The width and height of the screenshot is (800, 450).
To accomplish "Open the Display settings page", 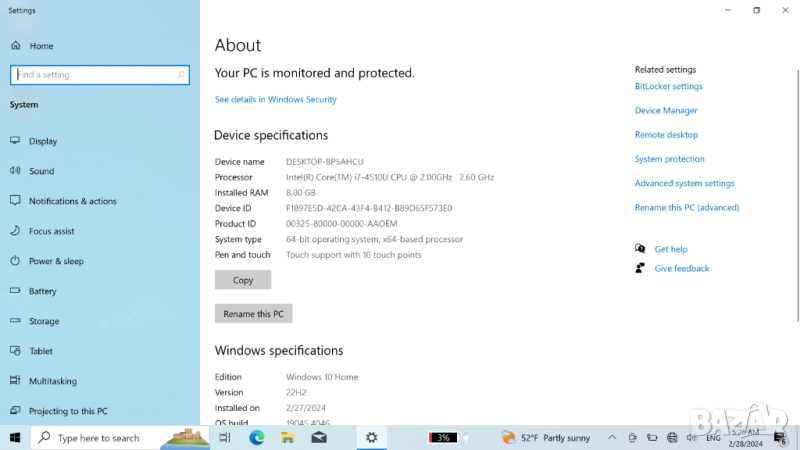I will coord(42,141).
